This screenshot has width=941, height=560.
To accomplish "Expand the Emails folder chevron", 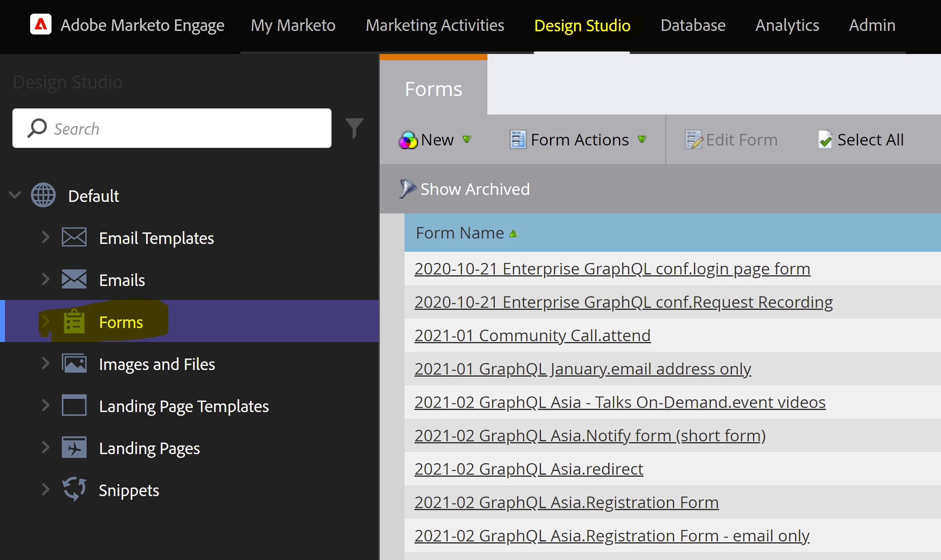I will 46,280.
